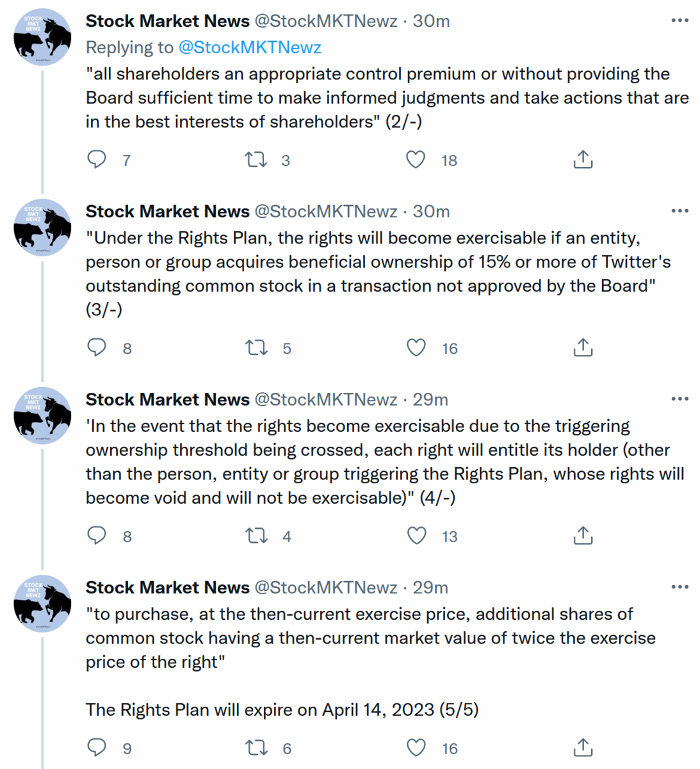Click the Stock Market News avatar on (3/-) tweet

point(42,227)
